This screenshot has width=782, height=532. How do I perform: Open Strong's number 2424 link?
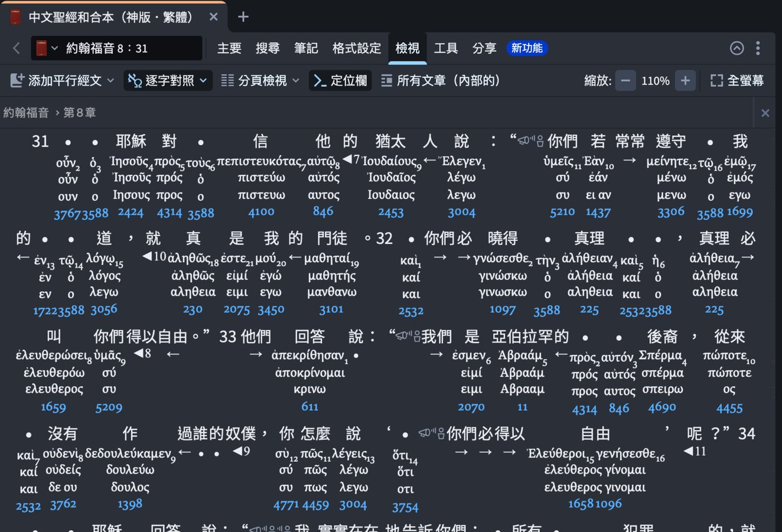pos(130,213)
